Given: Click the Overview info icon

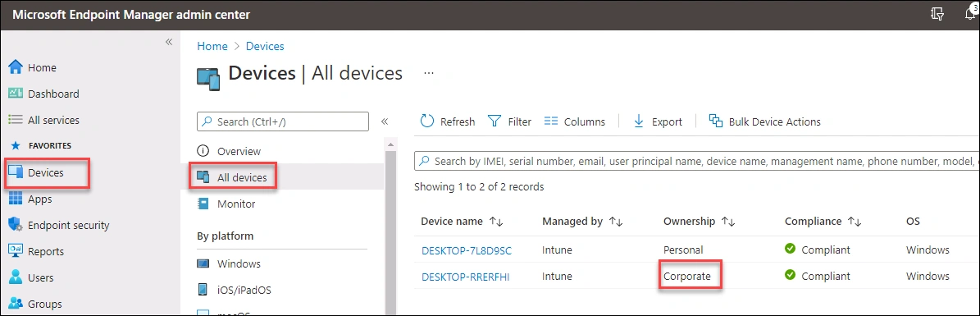Looking at the screenshot, I should (203, 151).
